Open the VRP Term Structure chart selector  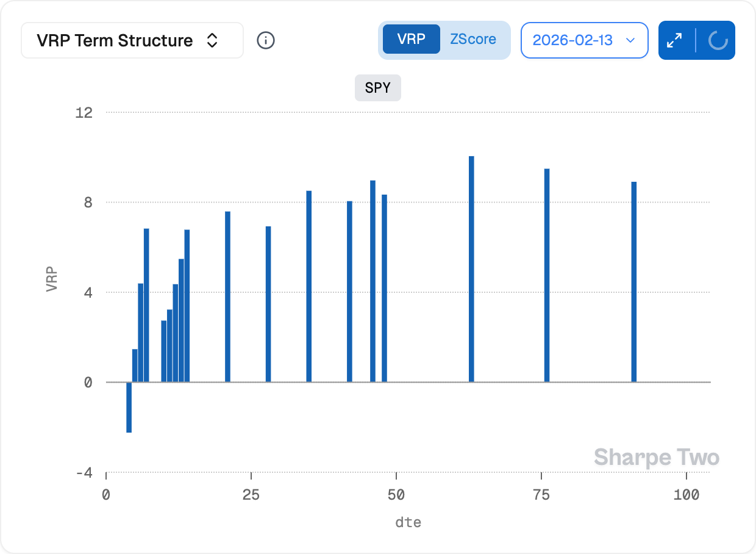click(132, 40)
